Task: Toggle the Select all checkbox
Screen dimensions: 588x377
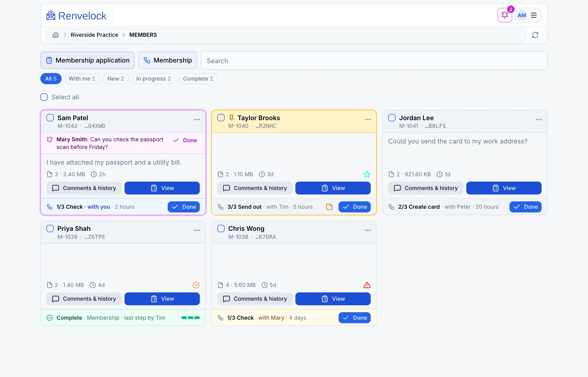Action: pyautogui.click(x=44, y=97)
